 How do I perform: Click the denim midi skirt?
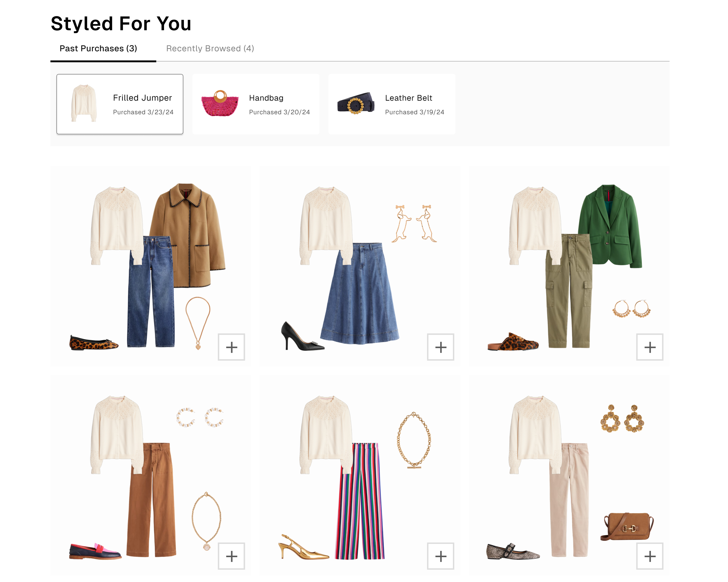[360, 293]
